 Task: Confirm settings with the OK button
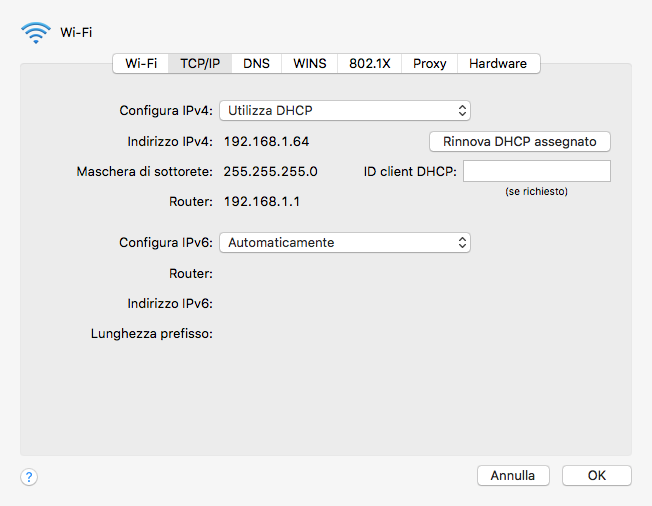click(x=596, y=476)
